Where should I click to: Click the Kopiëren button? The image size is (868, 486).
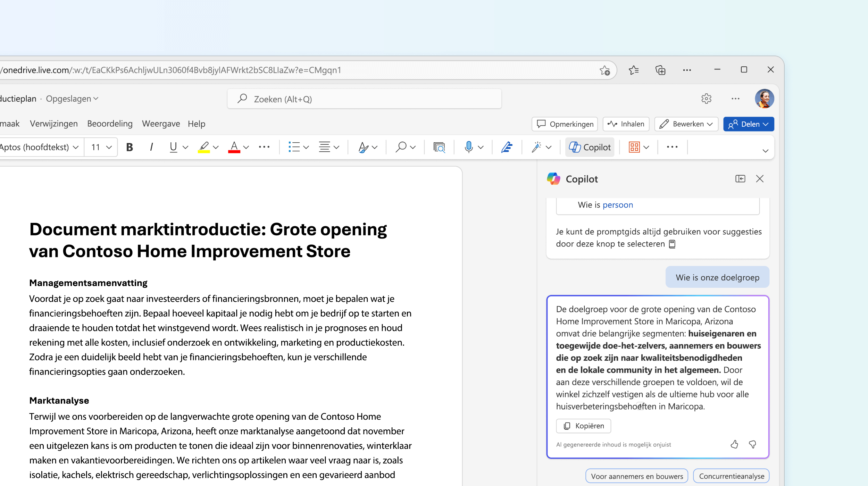click(584, 426)
